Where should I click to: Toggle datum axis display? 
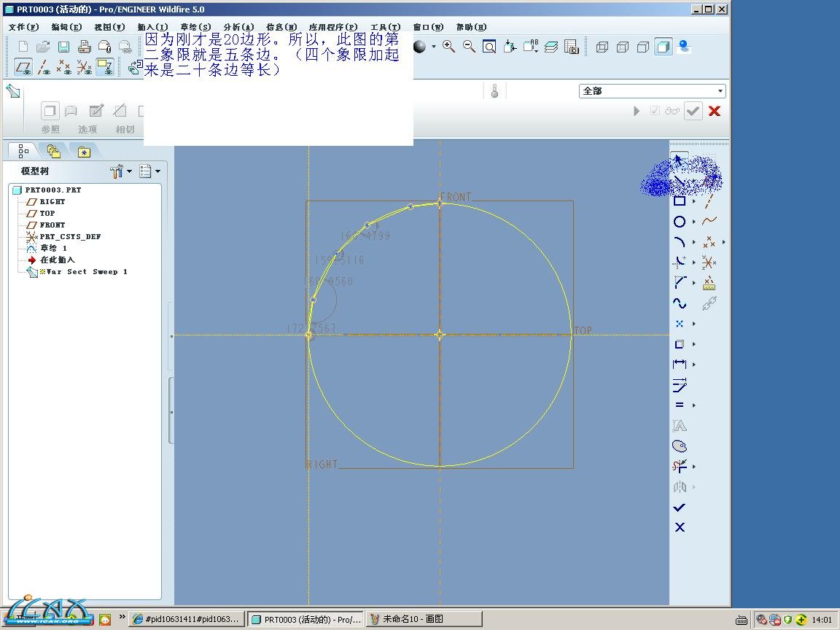click(44, 68)
